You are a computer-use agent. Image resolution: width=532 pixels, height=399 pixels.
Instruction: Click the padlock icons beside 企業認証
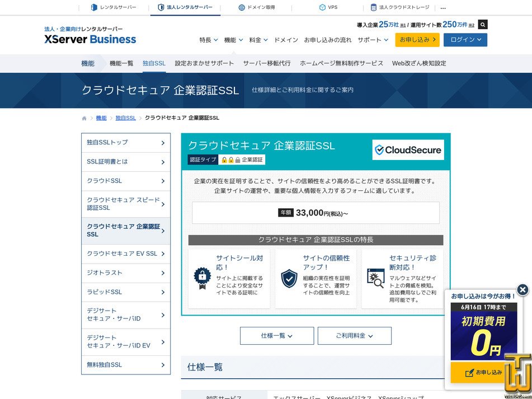pos(230,160)
